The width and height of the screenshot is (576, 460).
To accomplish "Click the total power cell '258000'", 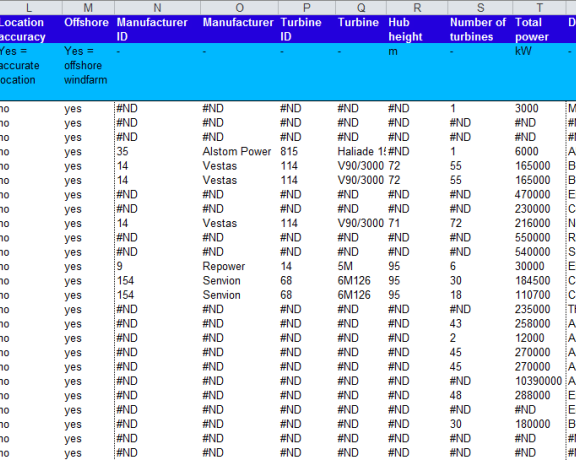I will coord(539,323).
